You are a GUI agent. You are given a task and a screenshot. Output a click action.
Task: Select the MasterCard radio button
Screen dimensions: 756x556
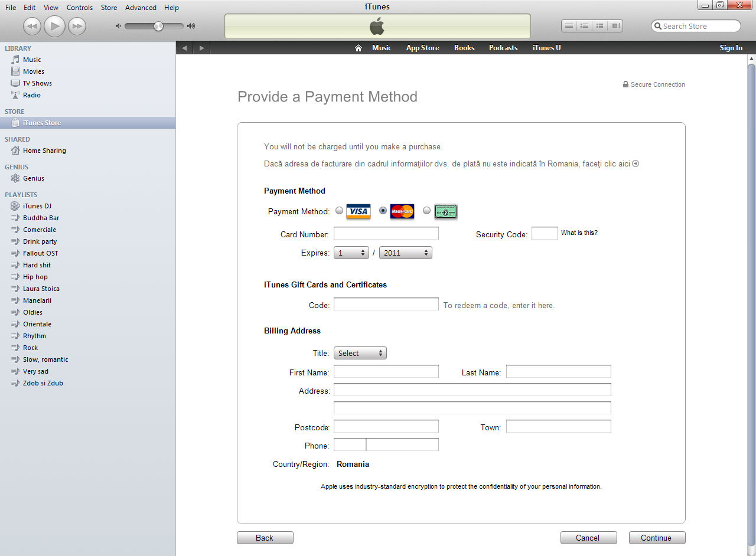[x=383, y=210]
